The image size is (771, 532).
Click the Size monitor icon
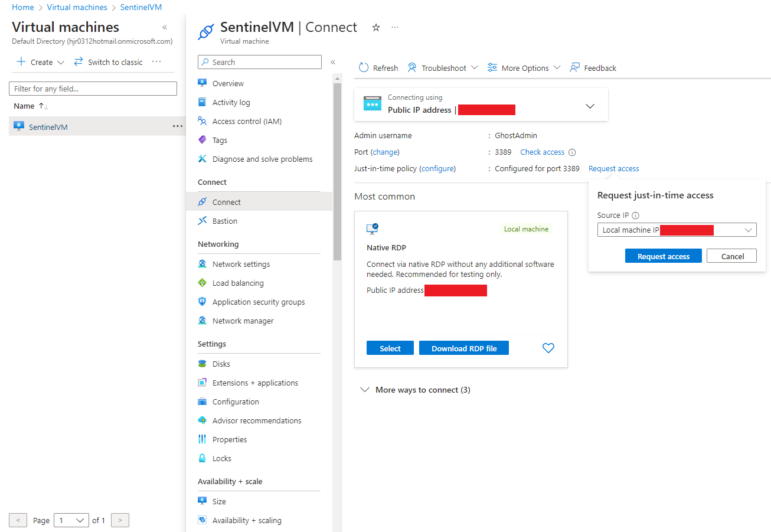(202, 501)
